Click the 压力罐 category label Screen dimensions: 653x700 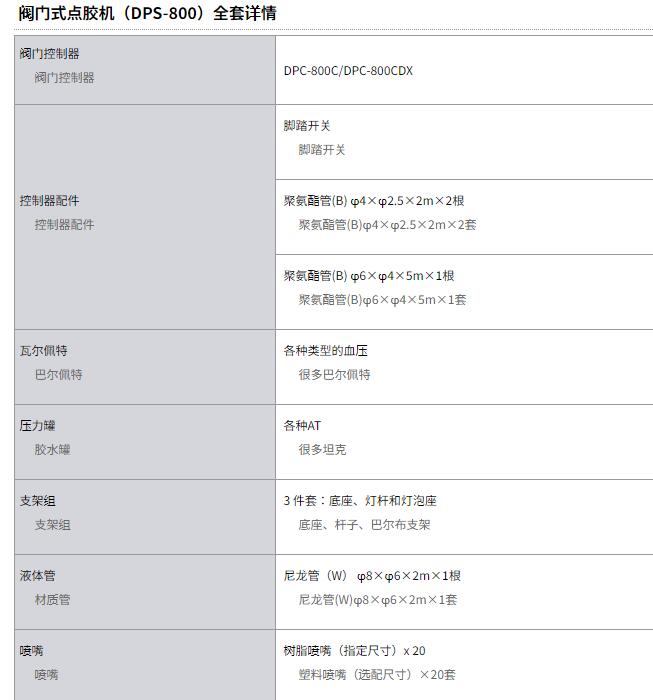(x=37, y=426)
